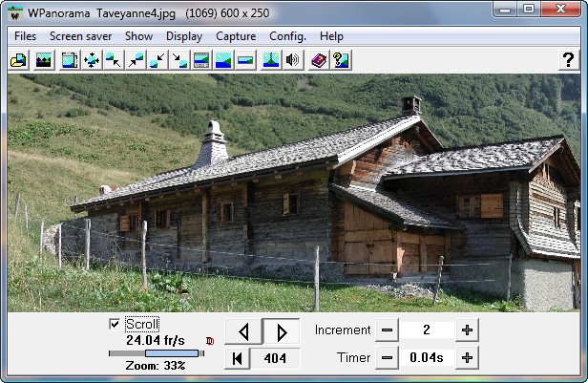The height and width of the screenshot is (383, 588).
Task: Open the Config. menu
Action: coord(287,36)
